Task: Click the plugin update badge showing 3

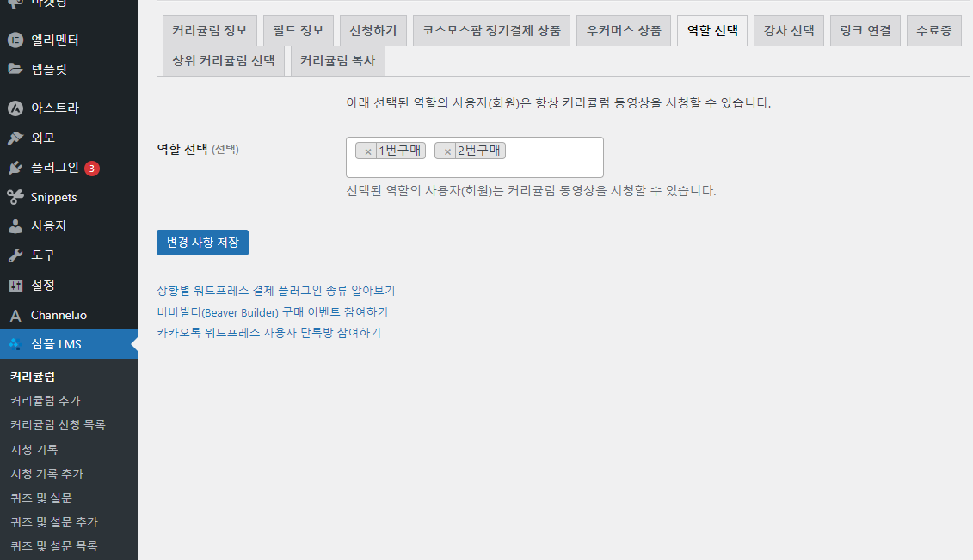Action: (x=92, y=168)
